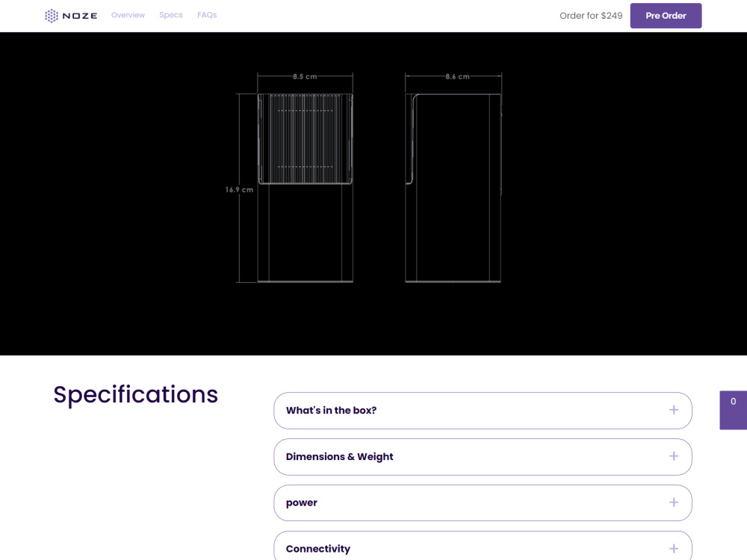Expand the "Connectivity" section
Viewport: 747px width, 560px height.
pyautogui.click(x=483, y=546)
